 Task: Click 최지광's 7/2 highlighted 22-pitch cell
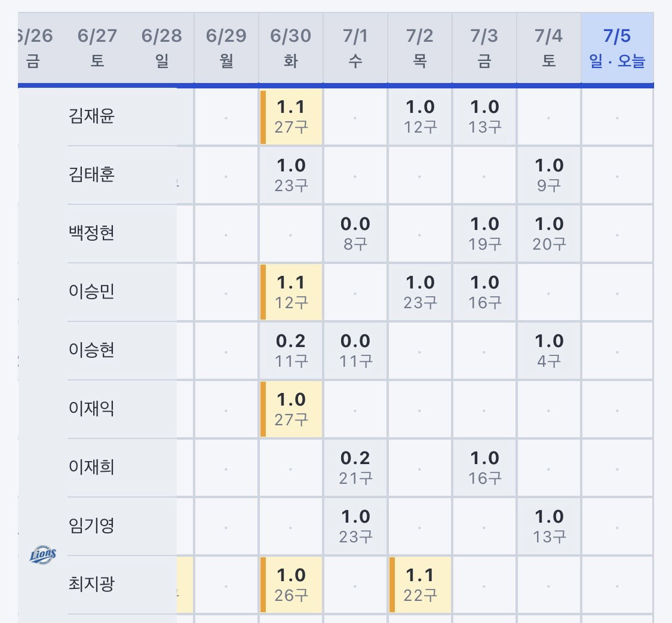click(420, 585)
